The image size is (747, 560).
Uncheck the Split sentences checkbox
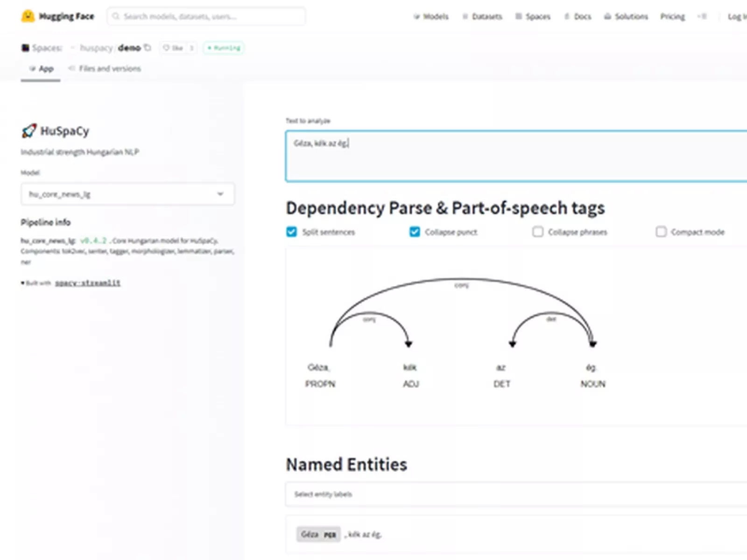click(291, 232)
